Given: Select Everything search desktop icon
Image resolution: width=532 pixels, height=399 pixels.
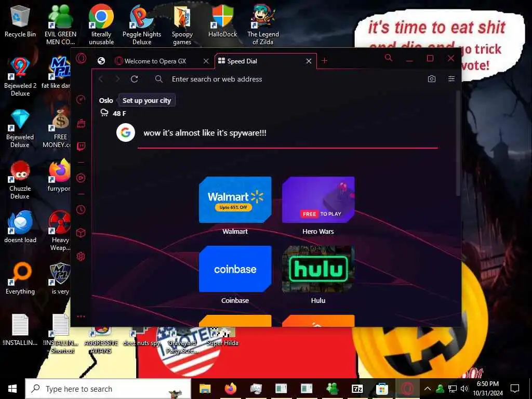Looking at the screenshot, I should click(x=20, y=278).
